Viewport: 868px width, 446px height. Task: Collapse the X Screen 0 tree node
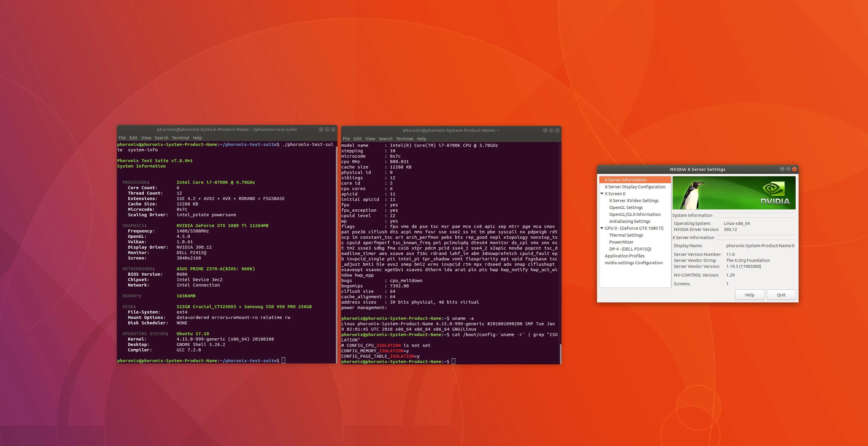[602, 194]
